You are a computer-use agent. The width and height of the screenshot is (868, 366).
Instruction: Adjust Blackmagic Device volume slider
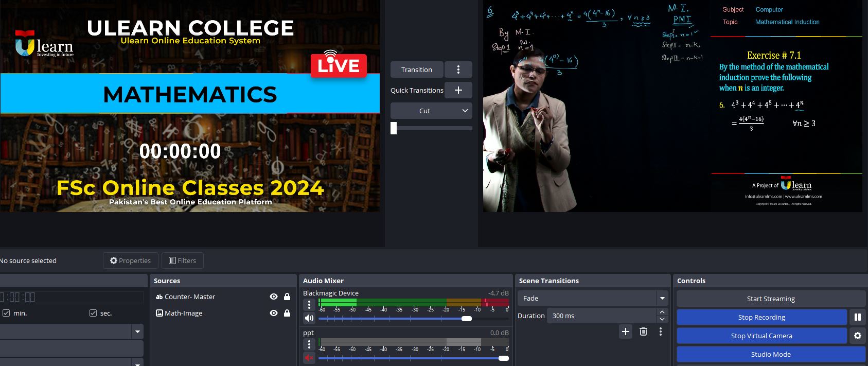pyautogui.click(x=467, y=319)
